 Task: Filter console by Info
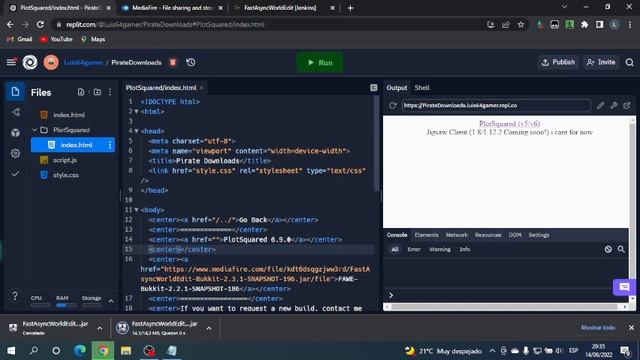tap(465, 249)
